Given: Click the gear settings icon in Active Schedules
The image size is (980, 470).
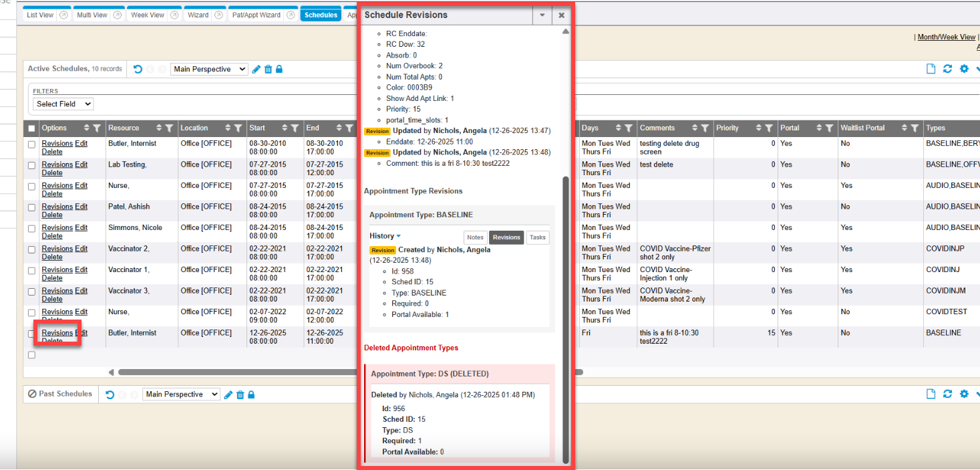Looking at the screenshot, I should [964, 69].
